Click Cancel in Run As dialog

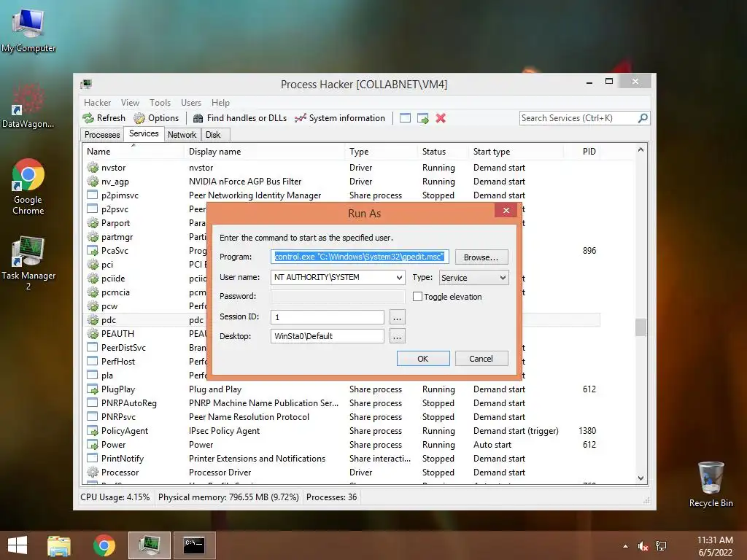click(481, 359)
